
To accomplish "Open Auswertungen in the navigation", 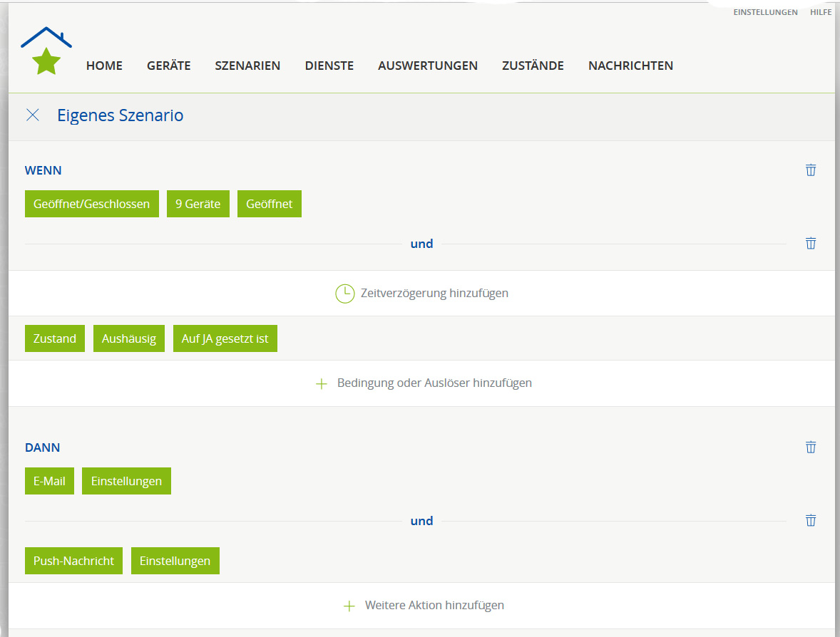I will 428,66.
